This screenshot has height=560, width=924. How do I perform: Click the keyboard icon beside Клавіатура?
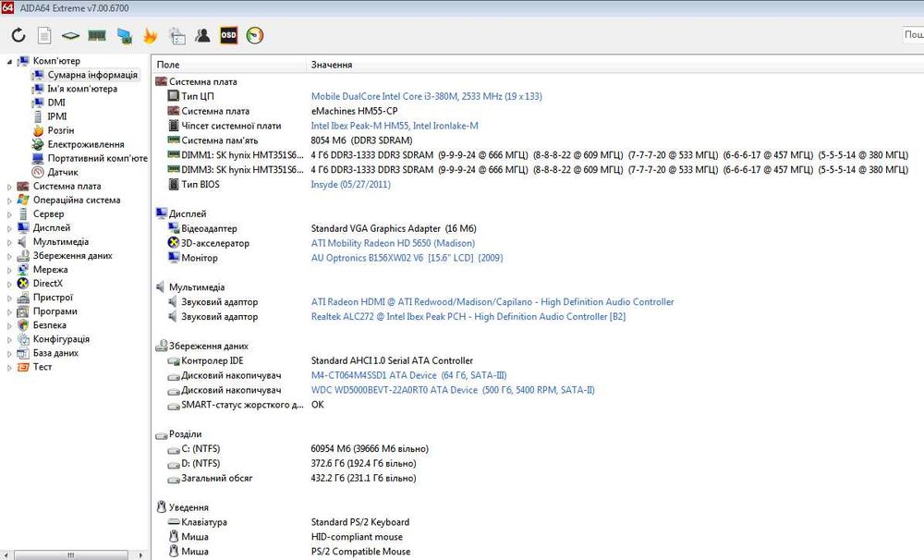point(174,522)
